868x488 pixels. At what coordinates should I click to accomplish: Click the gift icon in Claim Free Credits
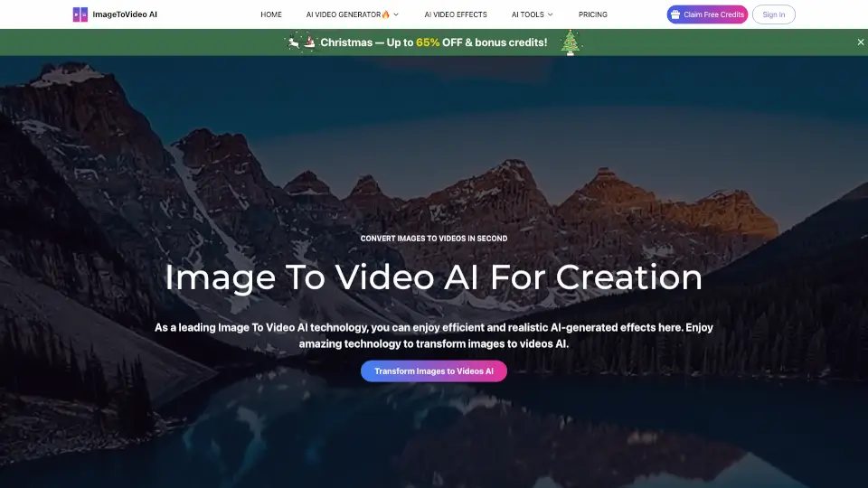pyautogui.click(x=675, y=14)
